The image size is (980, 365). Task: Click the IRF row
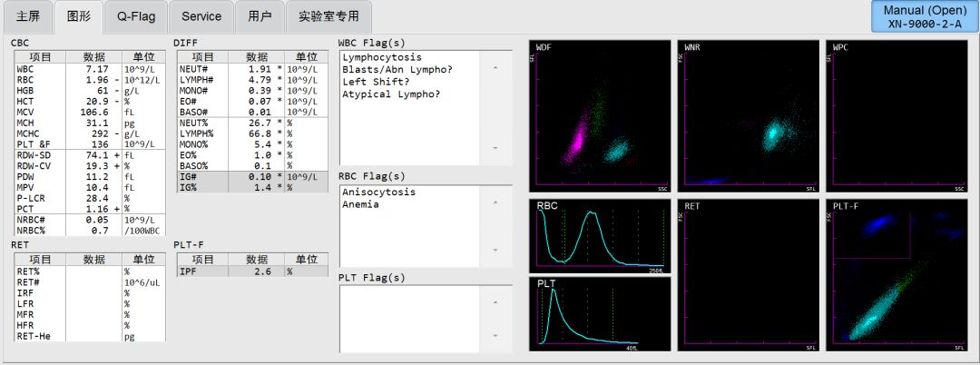coord(91,293)
